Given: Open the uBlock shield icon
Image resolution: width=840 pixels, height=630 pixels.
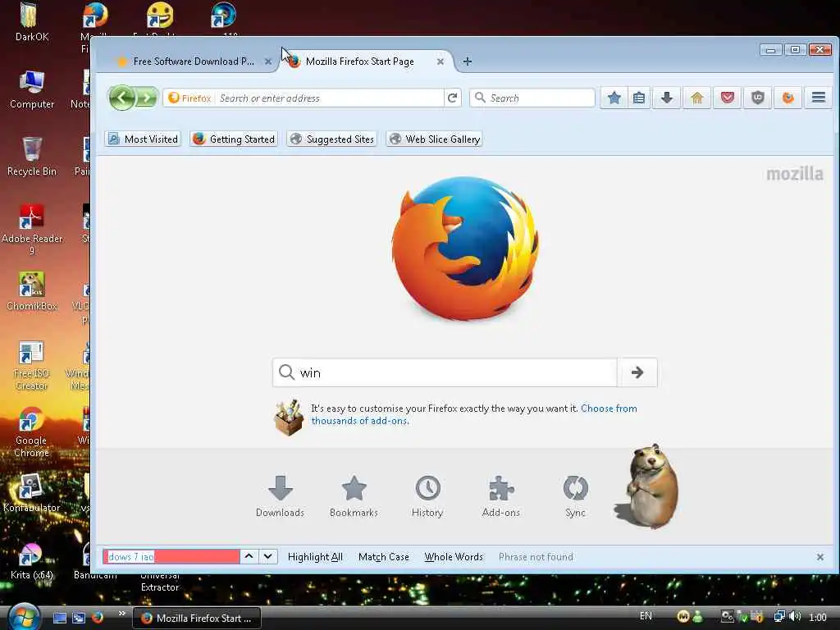Looking at the screenshot, I should click(757, 98).
